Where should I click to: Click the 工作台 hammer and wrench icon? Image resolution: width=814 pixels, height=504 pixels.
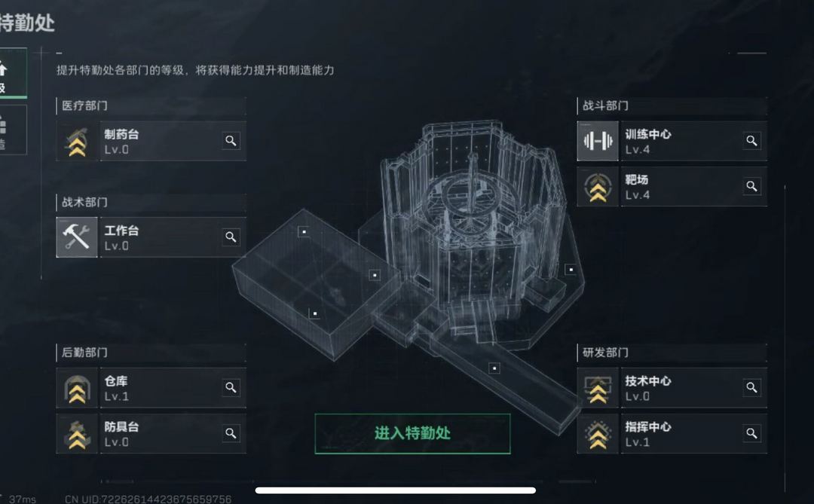pos(77,237)
